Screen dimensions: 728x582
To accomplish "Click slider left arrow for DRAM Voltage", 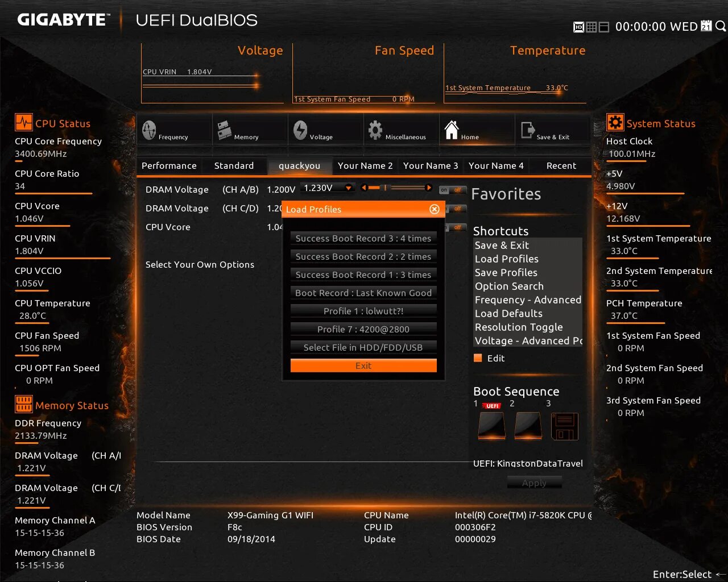I will 364,188.
